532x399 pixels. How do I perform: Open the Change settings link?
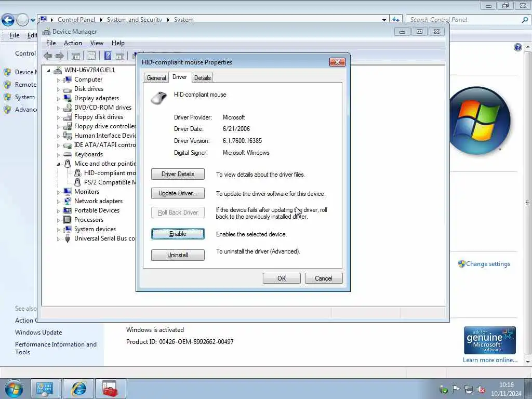coord(488,264)
